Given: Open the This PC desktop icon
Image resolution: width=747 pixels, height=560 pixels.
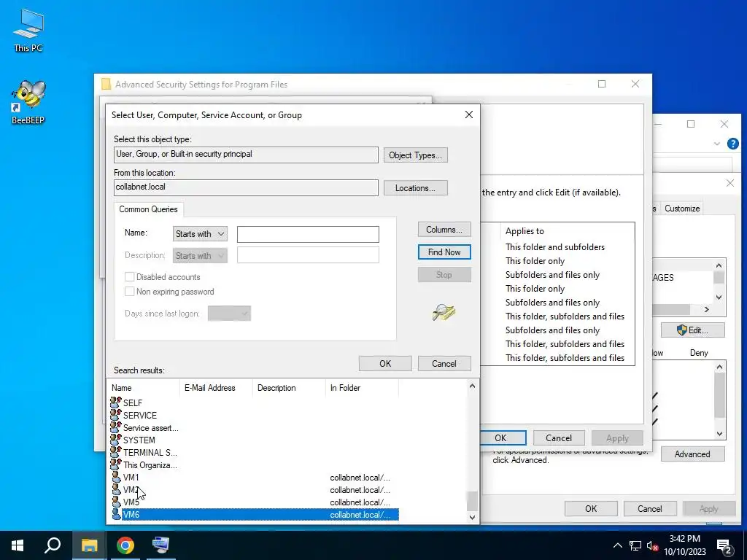Looking at the screenshot, I should tap(28, 29).
